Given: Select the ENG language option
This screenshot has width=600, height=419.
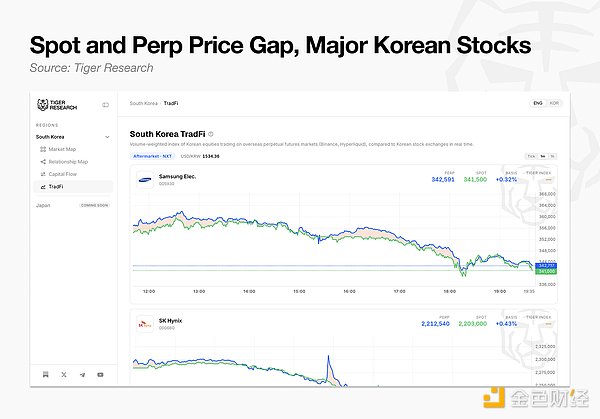Looking at the screenshot, I should (538, 103).
